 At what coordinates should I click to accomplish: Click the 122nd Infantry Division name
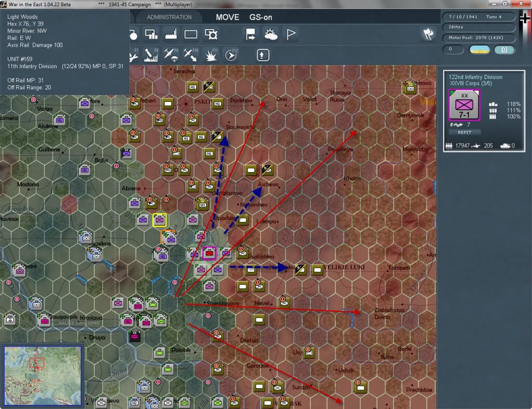tap(475, 77)
